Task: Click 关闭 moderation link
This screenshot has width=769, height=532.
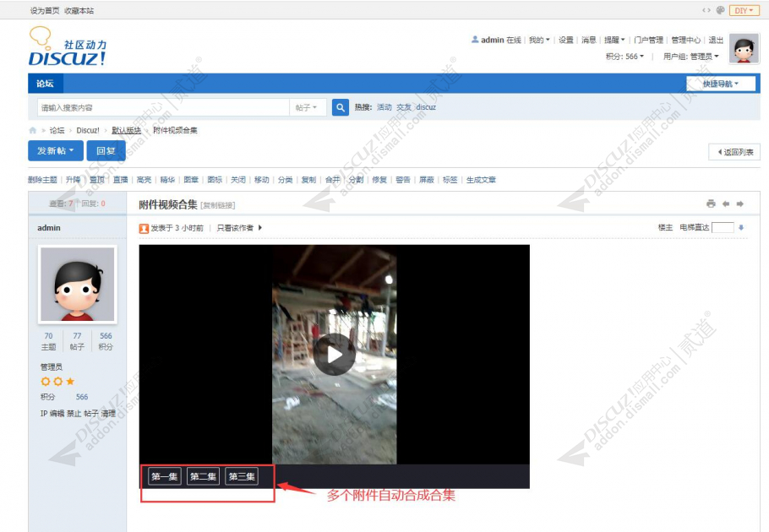Action: [238, 180]
